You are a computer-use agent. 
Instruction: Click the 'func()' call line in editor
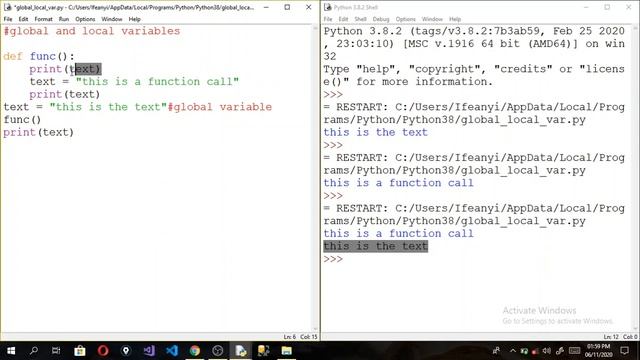tap(22, 120)
